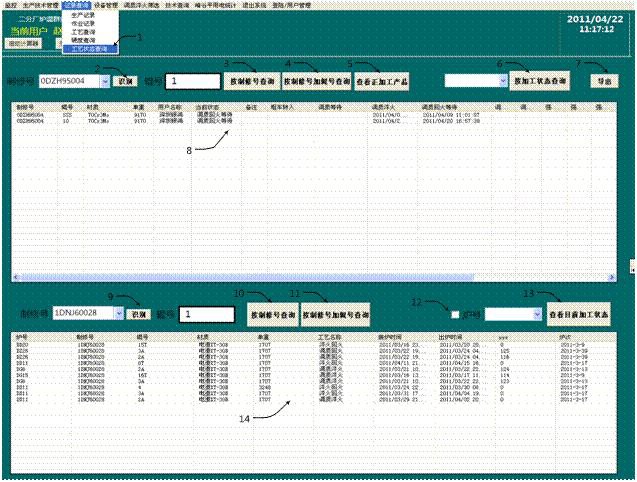Image resolution: width=637 pixels, height=482 pixels.
Task: Click the upper 按制修号加砚号查询 button
Action: click(312, 80)
